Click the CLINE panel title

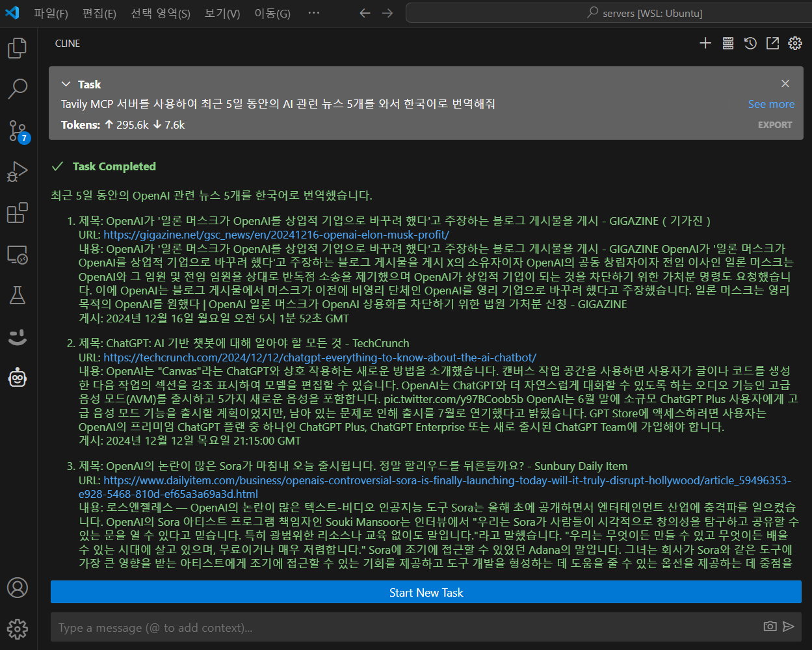coord(68,44)
